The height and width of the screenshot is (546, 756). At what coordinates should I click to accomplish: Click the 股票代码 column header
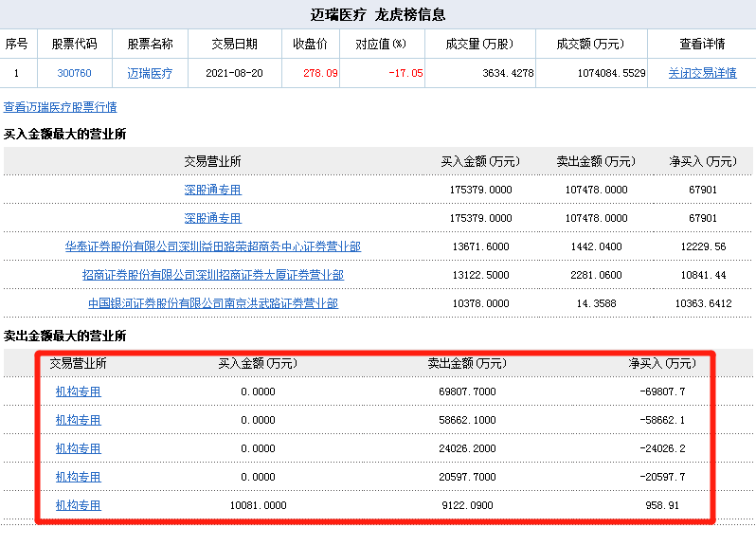(x=74, y=44)
